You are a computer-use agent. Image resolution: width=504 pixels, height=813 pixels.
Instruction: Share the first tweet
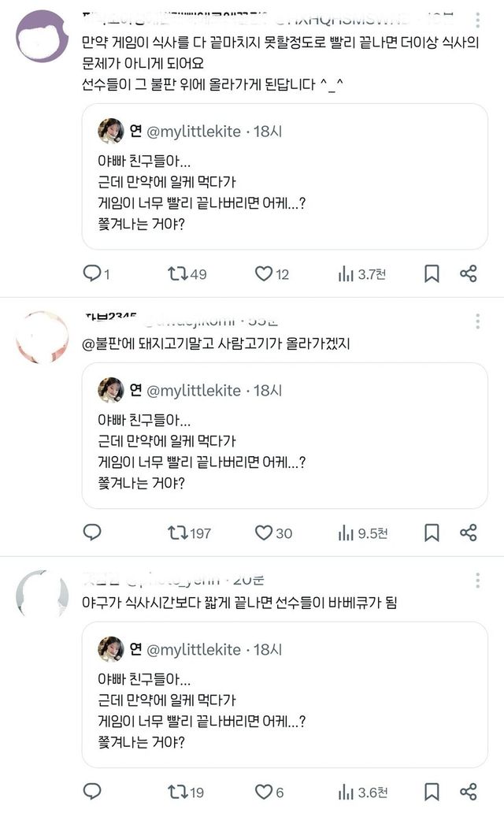[469, 273]
